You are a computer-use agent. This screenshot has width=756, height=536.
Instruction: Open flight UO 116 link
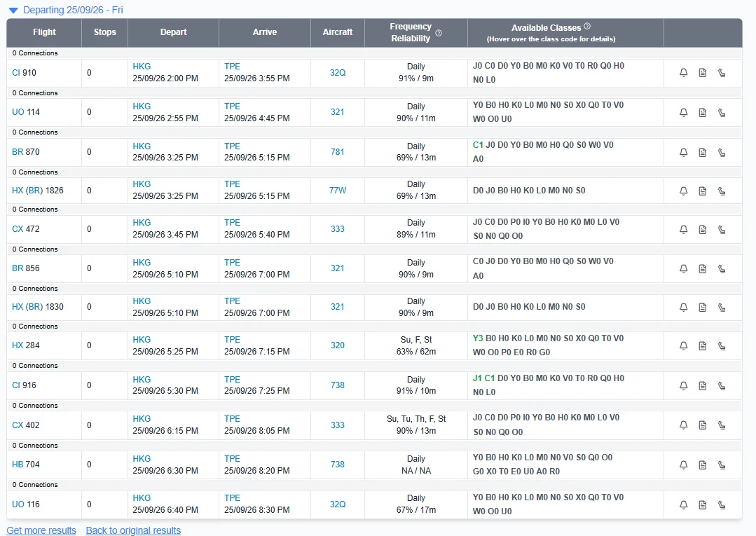(x=25, y=504)
